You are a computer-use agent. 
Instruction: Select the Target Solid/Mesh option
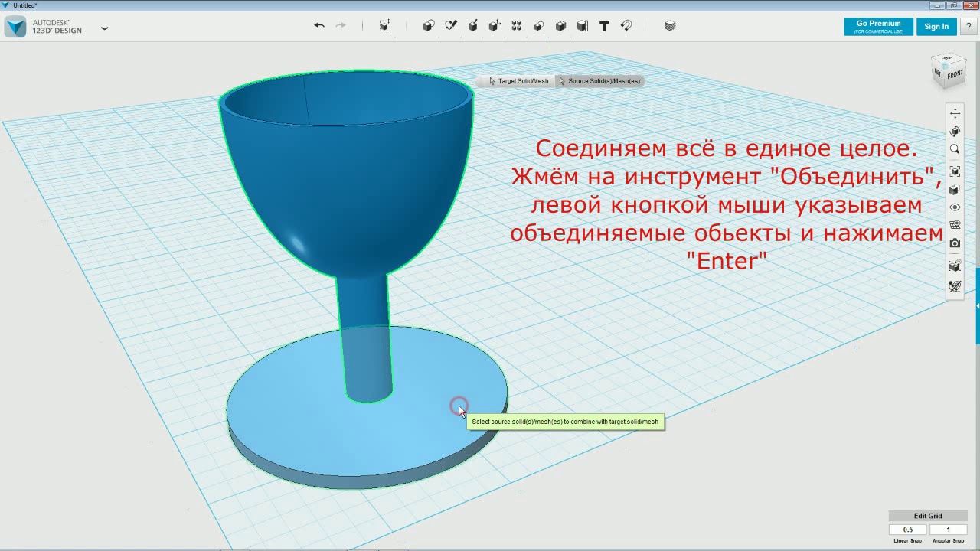coord(519,81)
